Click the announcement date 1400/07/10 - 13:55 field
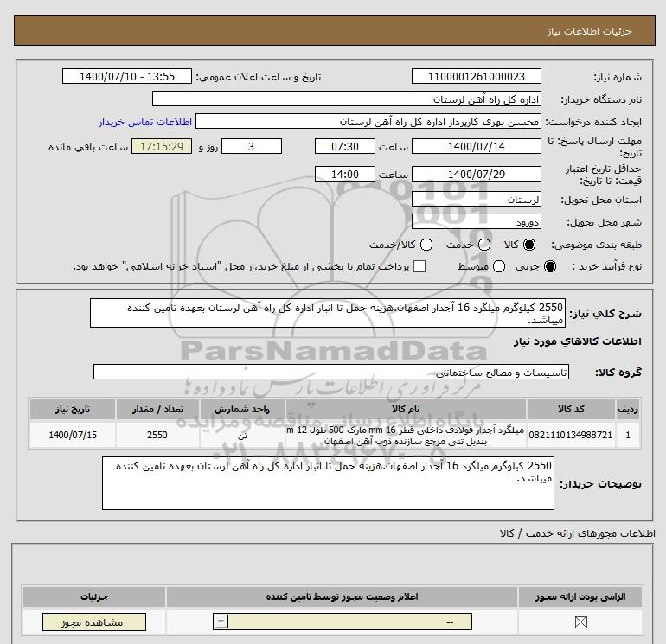Image resolution: width=666 pixels, height=644 pixels. (127, 76)
